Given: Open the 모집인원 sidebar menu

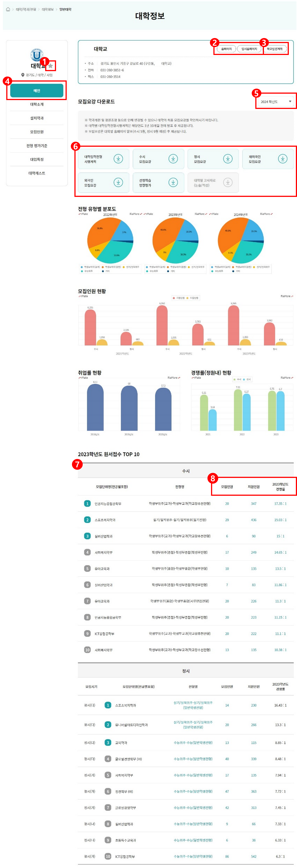Looking at the screenshot, I should click(x=37, y=132).
